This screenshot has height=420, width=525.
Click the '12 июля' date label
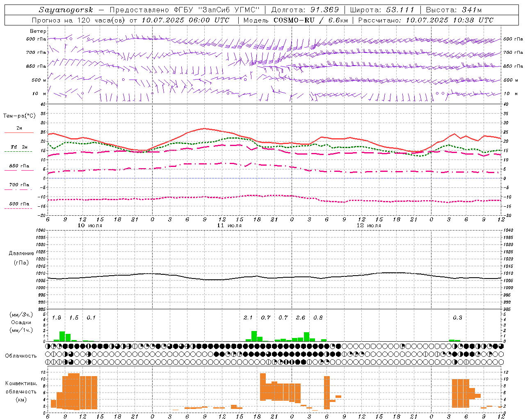click(369, 226)
